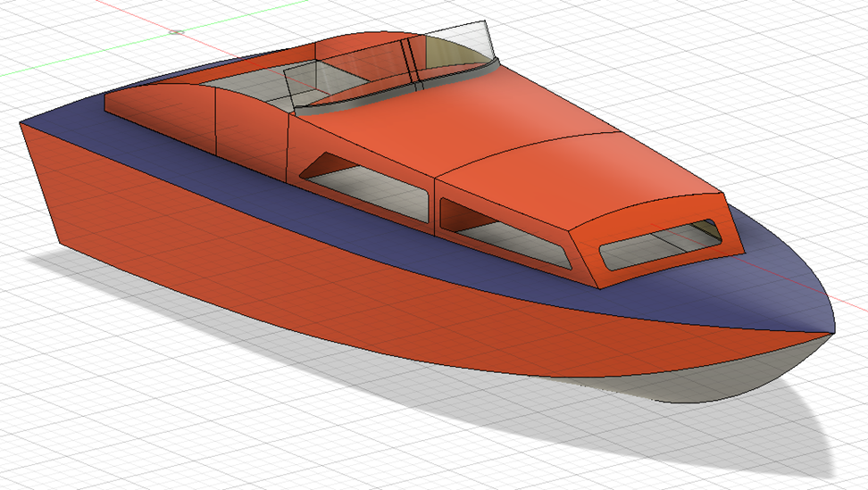Select the dark windshield center divider post

(x=413, y=62)
